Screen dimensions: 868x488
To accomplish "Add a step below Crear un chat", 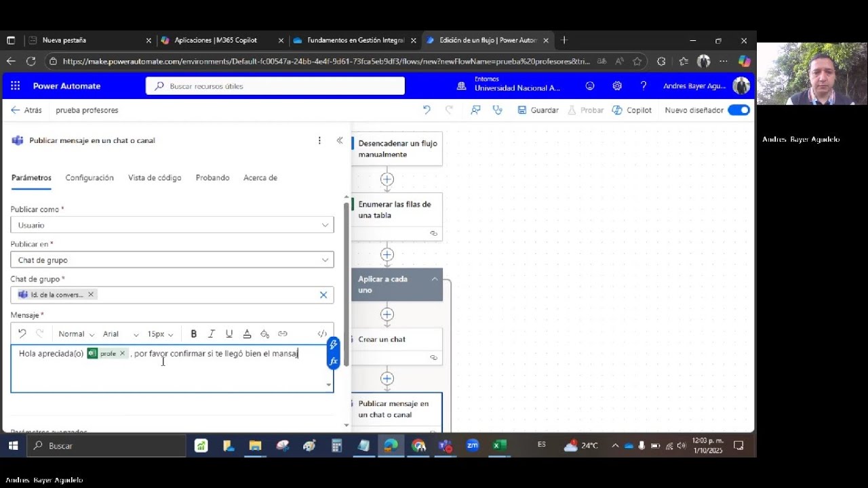I will click(387, 379).
